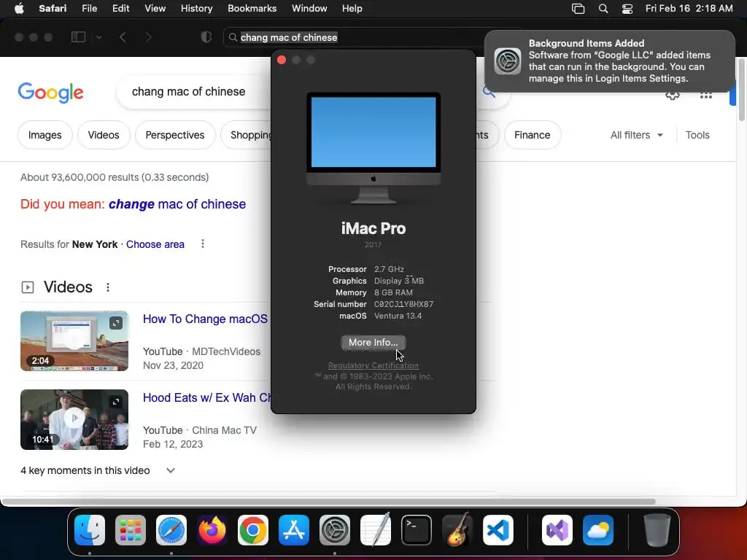This screenshot has height=560, width=747.
Task: Click the date and time in menu bar
Action: coord(689,9)
